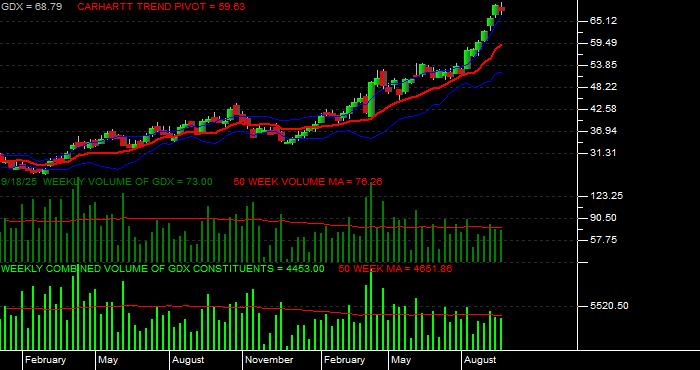Screen dimensions: 700x370
Task: Click the second May date axis label
Action: (x=401, y=360)
